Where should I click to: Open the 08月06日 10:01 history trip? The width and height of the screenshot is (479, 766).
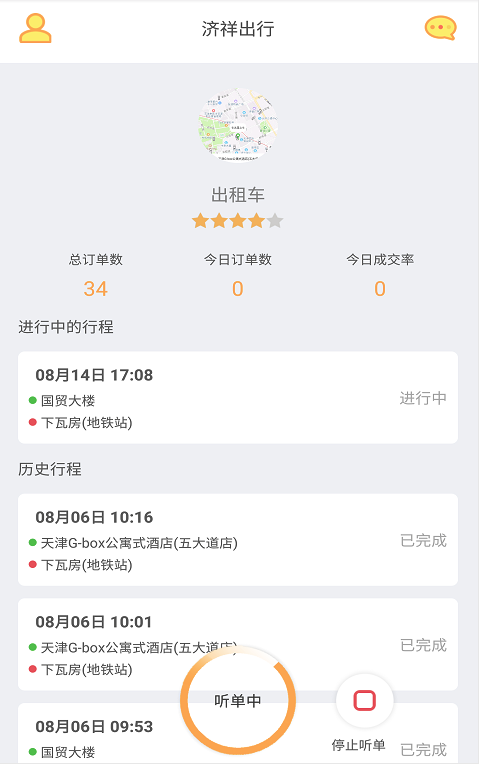[238, 644]
